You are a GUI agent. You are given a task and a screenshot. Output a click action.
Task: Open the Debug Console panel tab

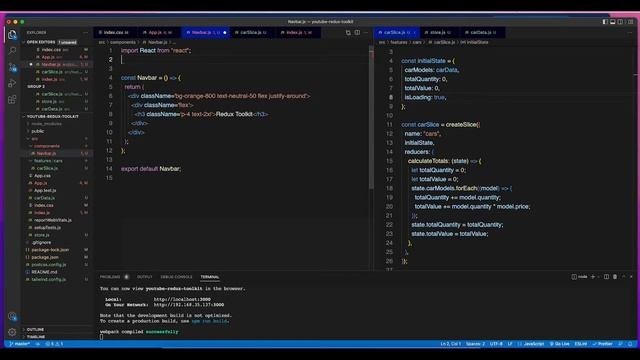click(176, 277)
